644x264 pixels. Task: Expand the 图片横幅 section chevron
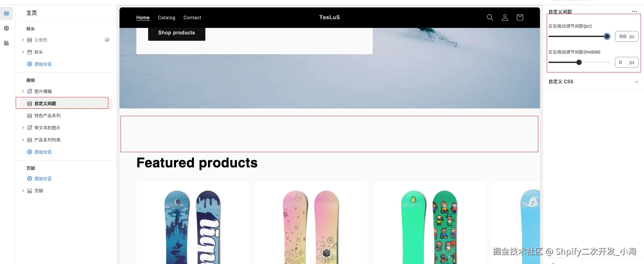click(23, 91)
